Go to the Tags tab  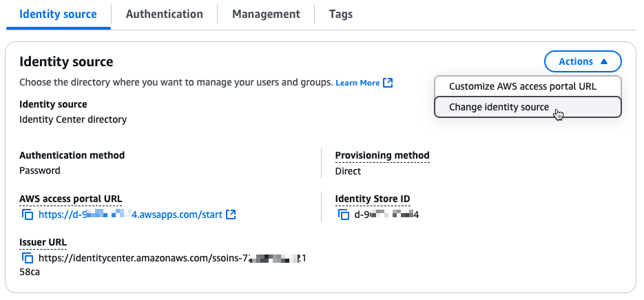tap(341, 14)
